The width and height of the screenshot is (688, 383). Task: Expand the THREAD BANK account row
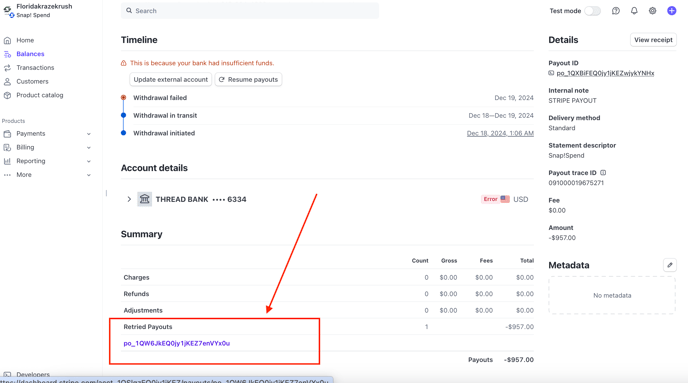click(129, 199)
